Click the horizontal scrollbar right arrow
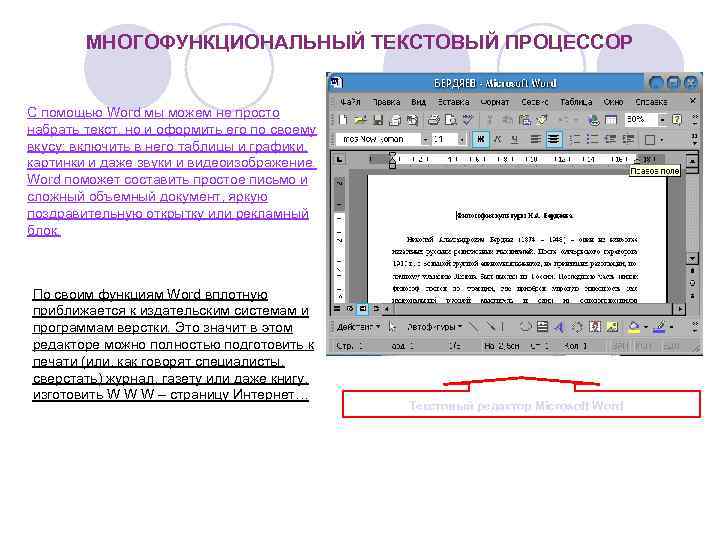The width and height of the screenshot is (720, 540). 681,309
